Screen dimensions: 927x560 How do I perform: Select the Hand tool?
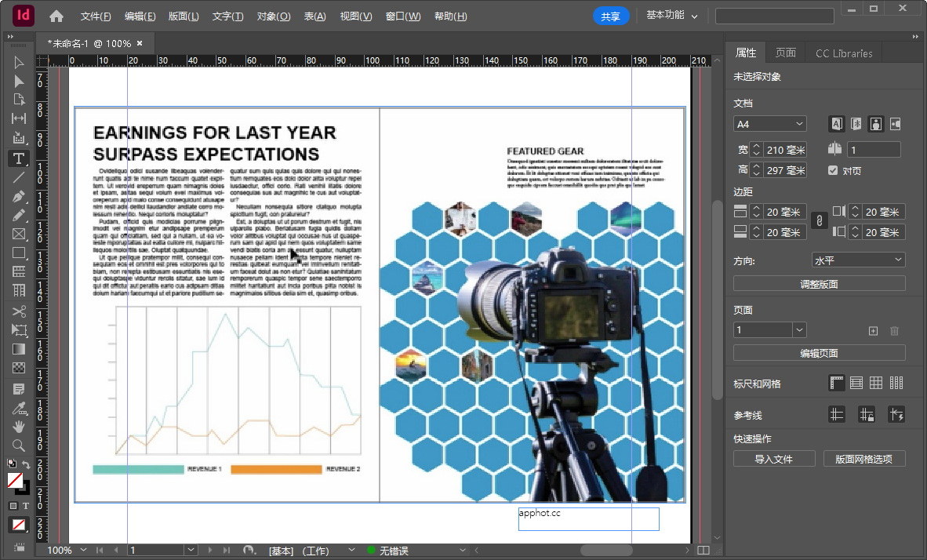click(x=19, y=426)
